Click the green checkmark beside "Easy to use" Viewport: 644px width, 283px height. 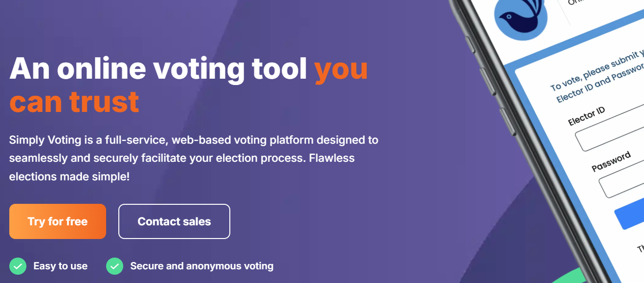[18, 266]
